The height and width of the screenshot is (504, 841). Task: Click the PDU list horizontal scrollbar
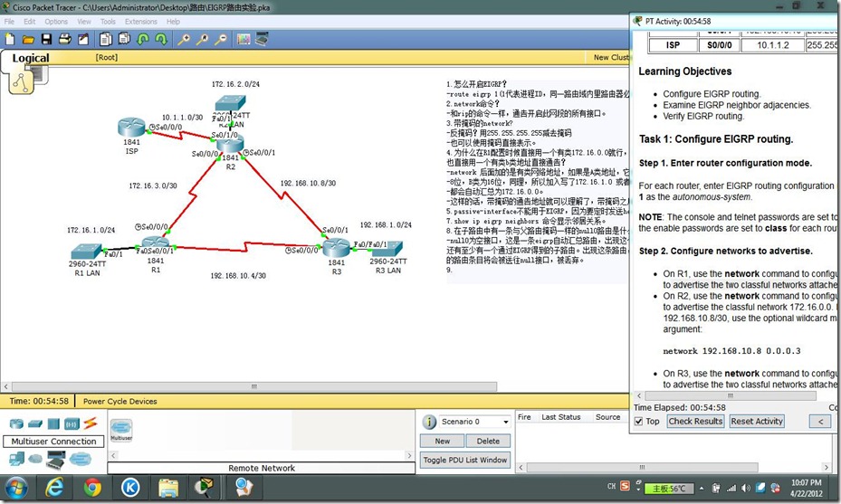pyautogui.click(x=642, y=468)
